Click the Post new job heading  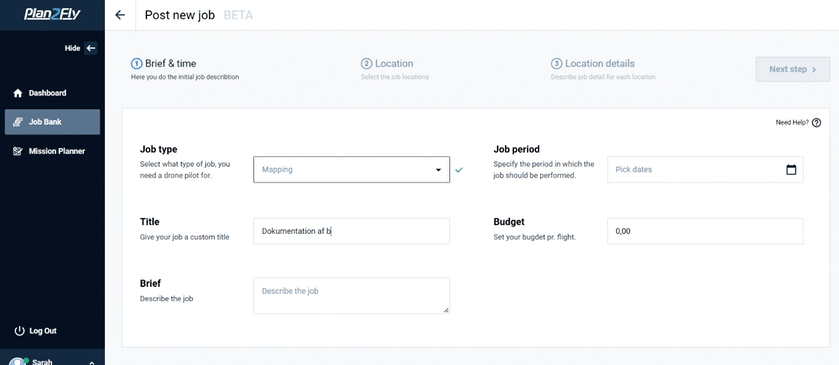(180, 15)
